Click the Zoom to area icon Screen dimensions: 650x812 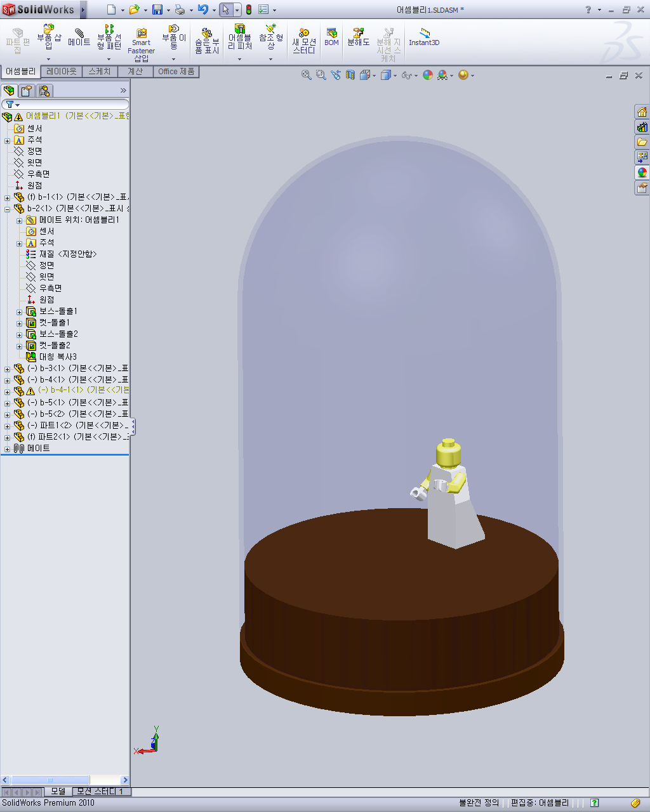coord(321,75)
